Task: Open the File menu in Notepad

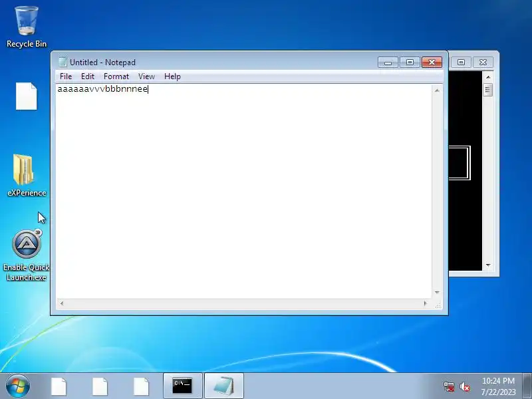Action: (65, 76)
